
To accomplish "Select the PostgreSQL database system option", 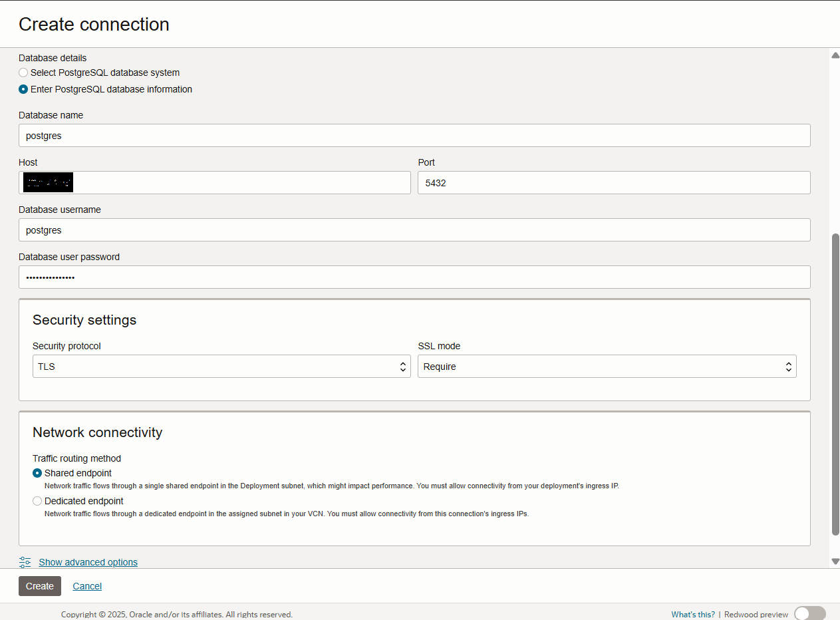I will [x=23, y=73].
